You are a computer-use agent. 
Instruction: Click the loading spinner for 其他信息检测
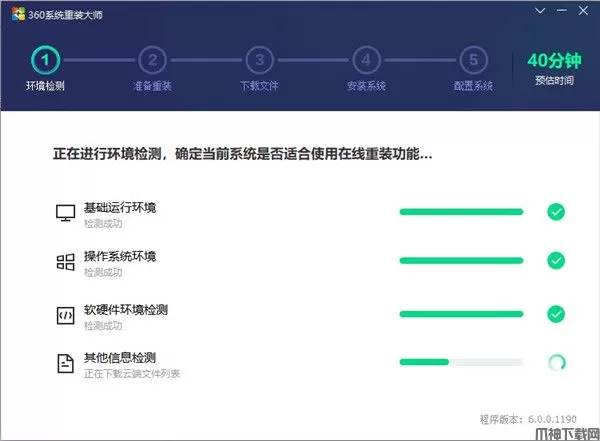coord(557,362)
